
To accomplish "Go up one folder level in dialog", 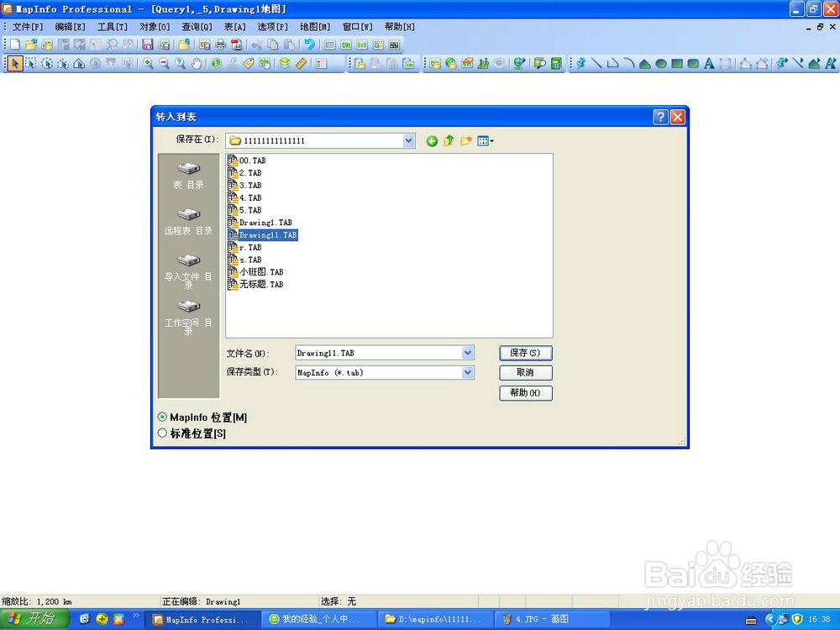I will (x=449, y=141).
